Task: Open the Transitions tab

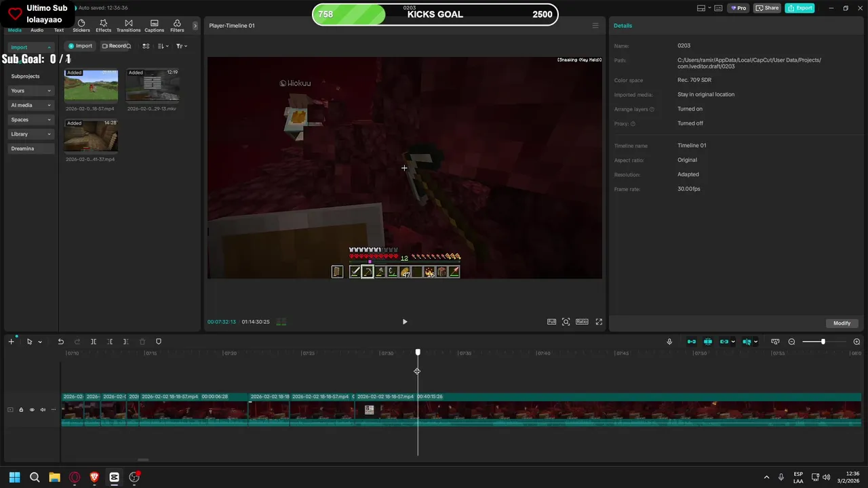Action: pyautogui.click(x=129, y=26)
